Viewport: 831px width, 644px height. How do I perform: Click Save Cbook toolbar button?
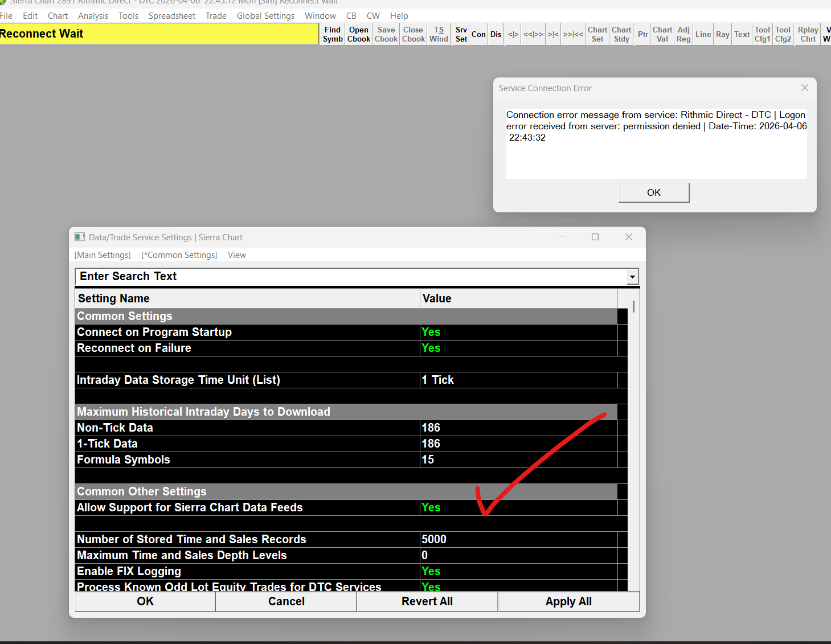tap(386, 34)
